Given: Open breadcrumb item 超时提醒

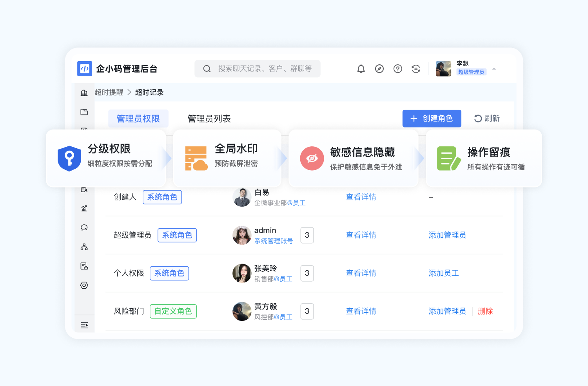Looking at the screenshot, I should pyautogui.click(x=109, y=92).
